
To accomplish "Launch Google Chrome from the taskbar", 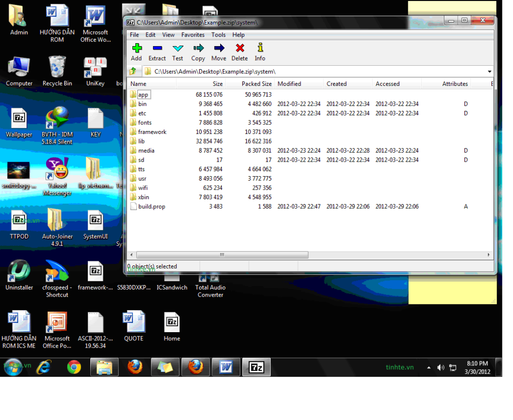I will click(74, 368).
